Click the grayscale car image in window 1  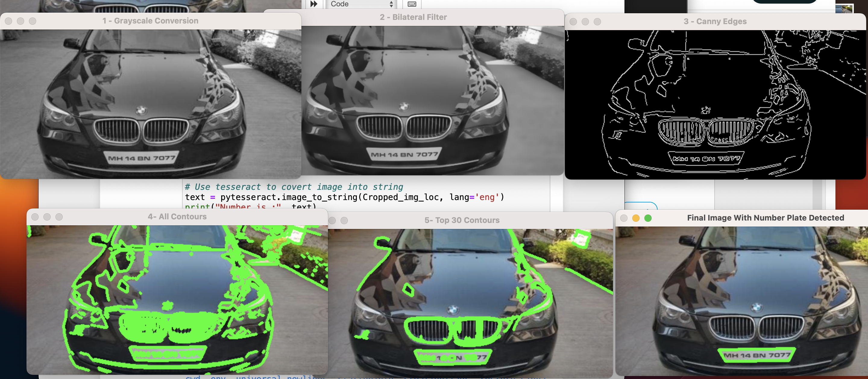pos(150,104)
